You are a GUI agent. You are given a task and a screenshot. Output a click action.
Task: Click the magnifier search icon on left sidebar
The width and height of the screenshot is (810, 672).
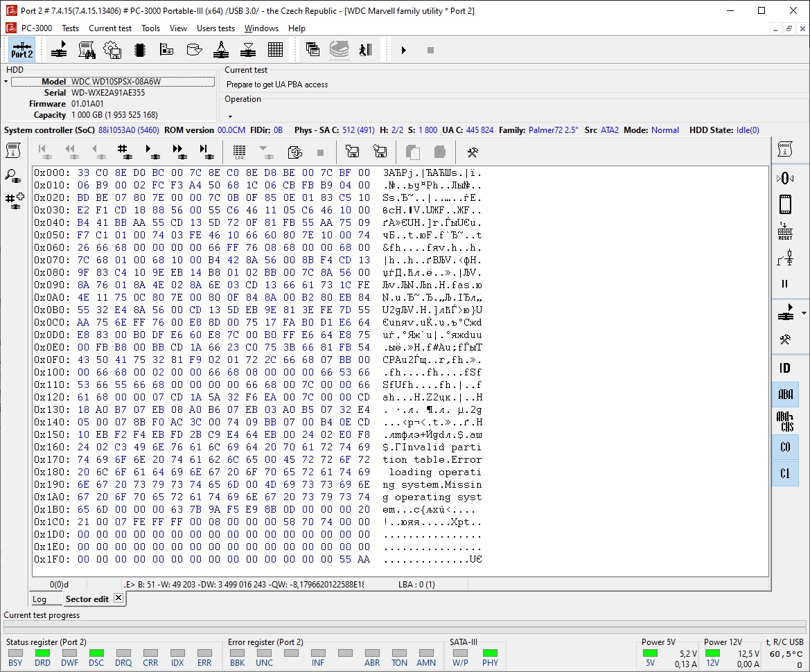point(14,175)
